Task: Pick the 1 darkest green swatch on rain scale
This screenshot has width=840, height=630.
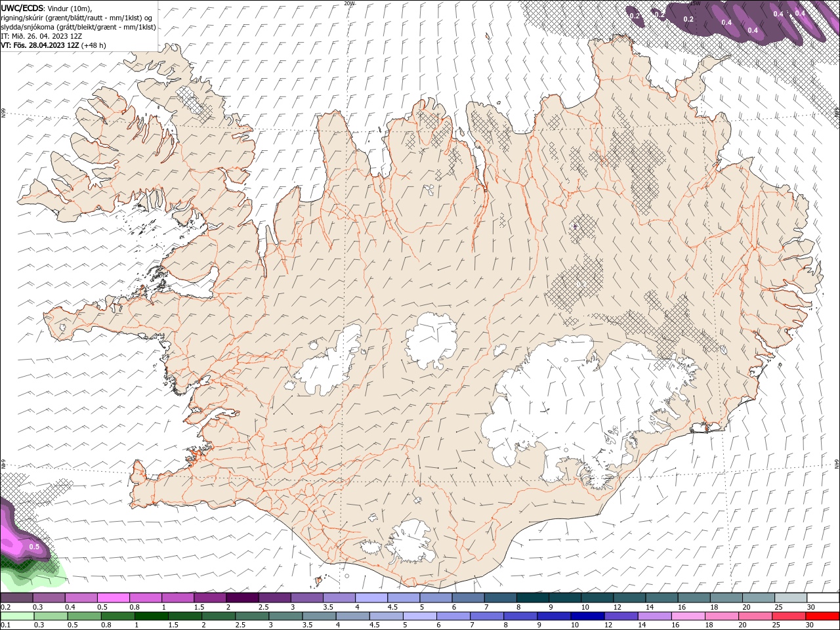Action: click(152, 616)
